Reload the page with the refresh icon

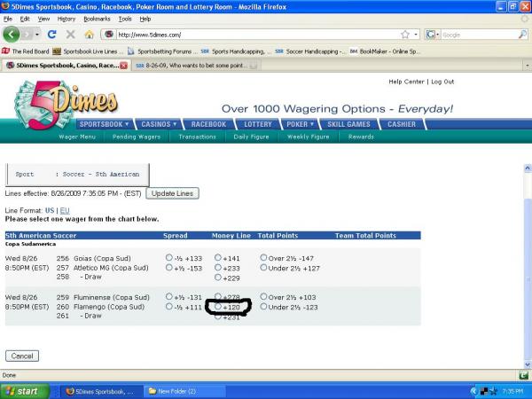point(52,35)
